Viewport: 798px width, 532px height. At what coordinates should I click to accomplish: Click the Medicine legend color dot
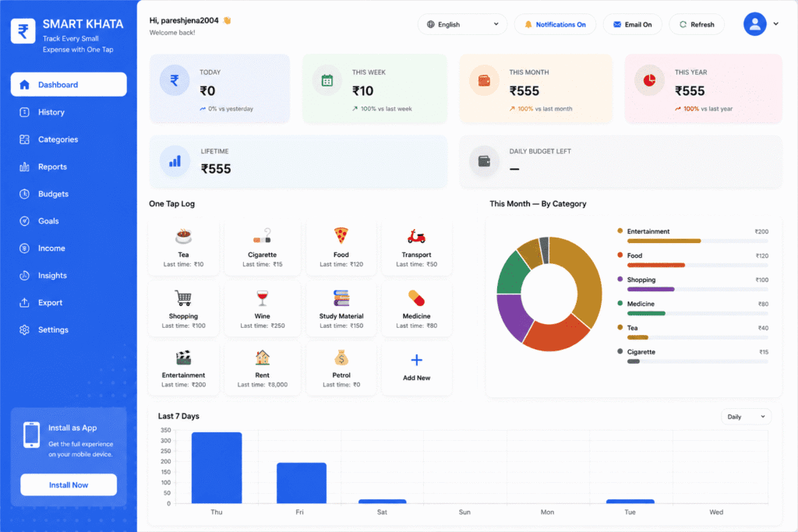pyautogui.click(x=620, y=303)
